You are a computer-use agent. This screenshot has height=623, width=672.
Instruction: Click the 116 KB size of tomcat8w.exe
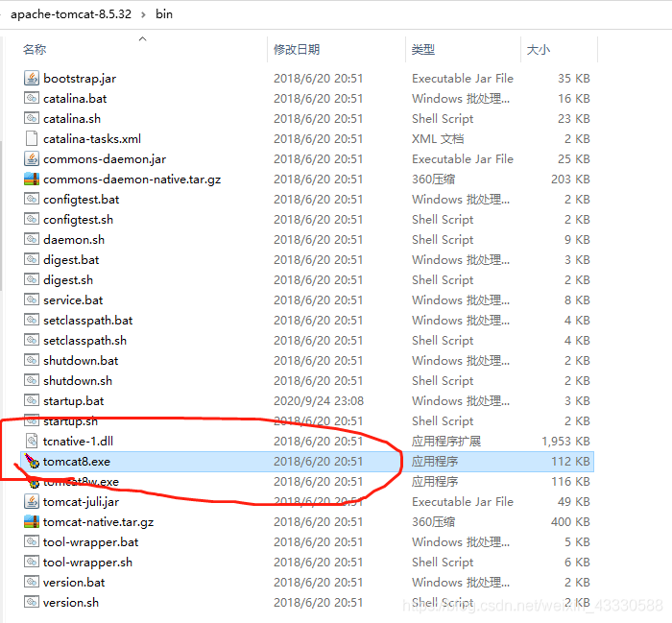(x=570, y=482)
